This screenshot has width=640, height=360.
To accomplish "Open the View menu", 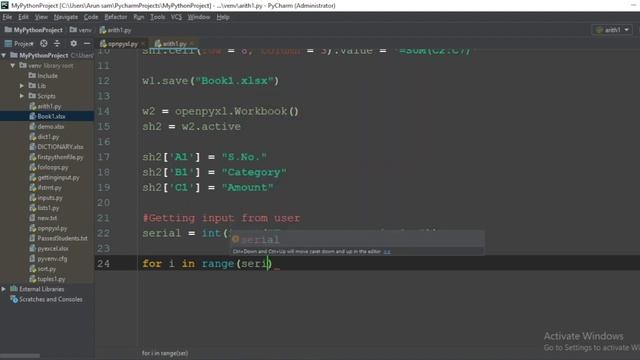I will point(41,17).
